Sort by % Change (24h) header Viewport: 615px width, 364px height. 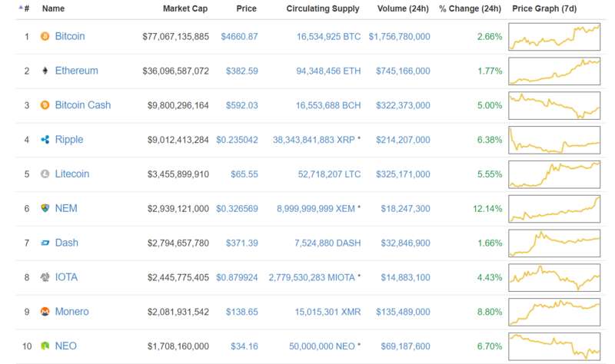click(x=470, y=9)
